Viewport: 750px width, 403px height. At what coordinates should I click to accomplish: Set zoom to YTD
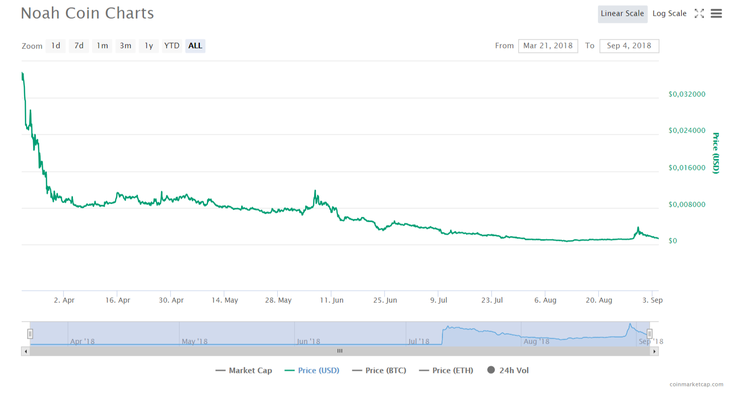tap(172, 46)
